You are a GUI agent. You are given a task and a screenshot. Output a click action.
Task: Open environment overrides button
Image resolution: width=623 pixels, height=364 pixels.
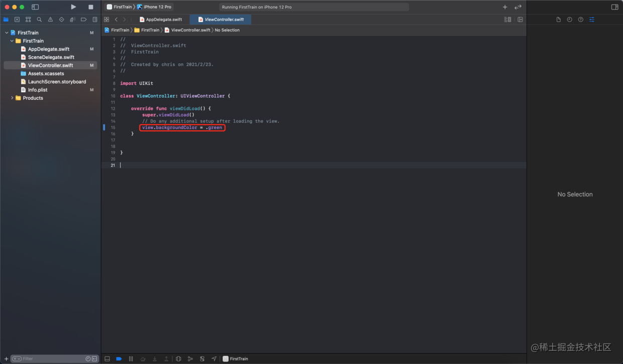coord(202,359)
